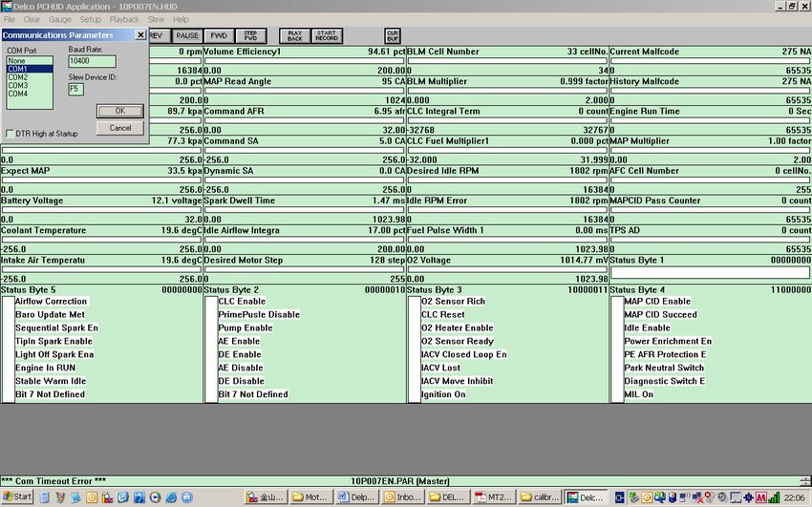Viewport: 812px width, 507px height.
Task: Click the START RECORD toolbar button
Action: click(x=327, y=35)
